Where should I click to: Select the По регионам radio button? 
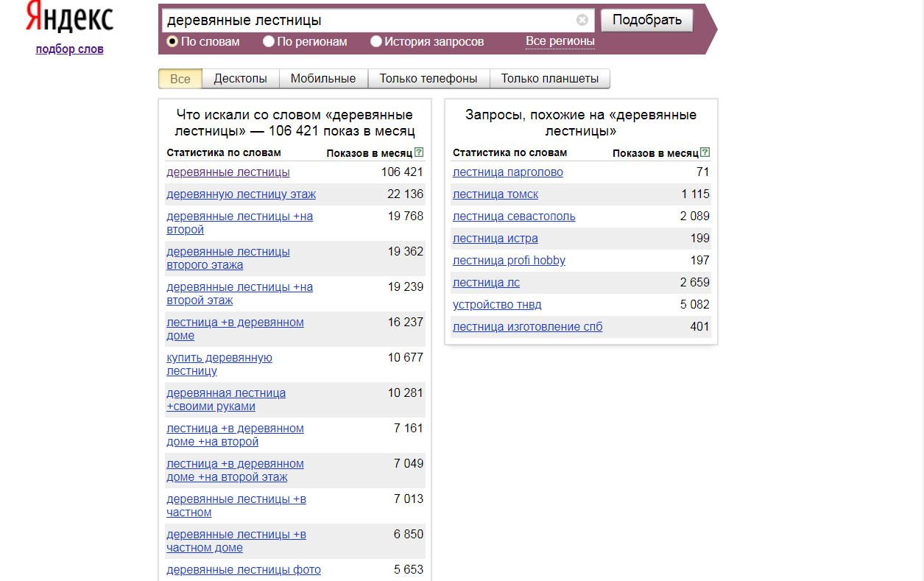coord(269,42)
